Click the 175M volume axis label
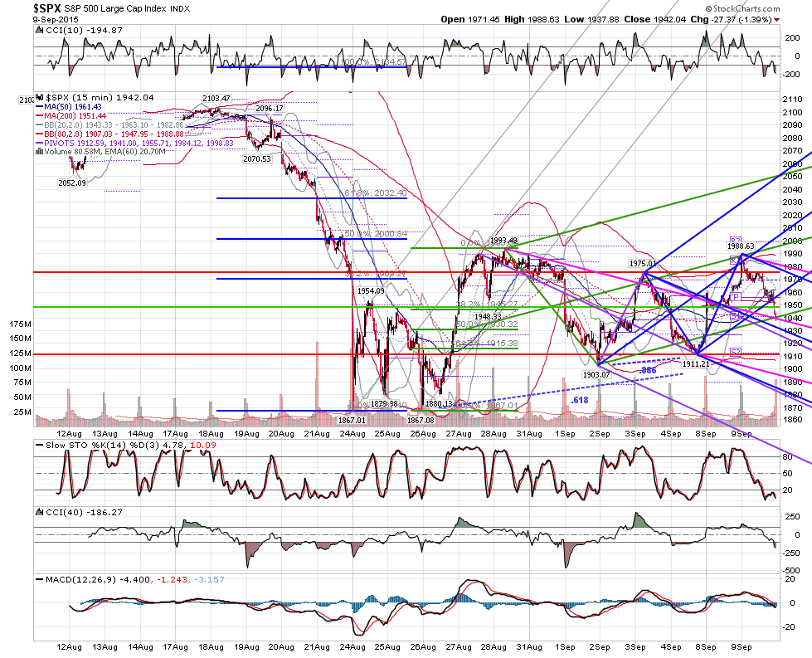This screenshot has width=812, height=658. tap(20, 324)
